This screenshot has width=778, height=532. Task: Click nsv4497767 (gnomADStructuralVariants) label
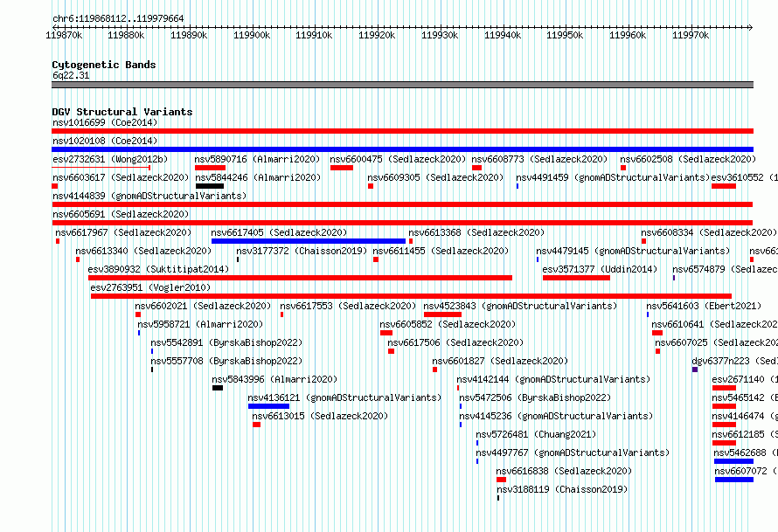pyautogui.click(x=573, y=453)
